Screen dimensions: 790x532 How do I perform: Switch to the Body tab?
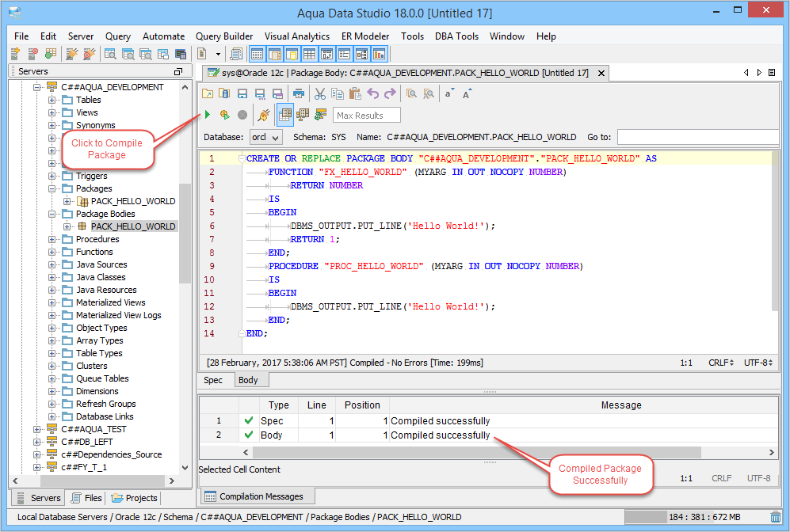tap(248, 380)
